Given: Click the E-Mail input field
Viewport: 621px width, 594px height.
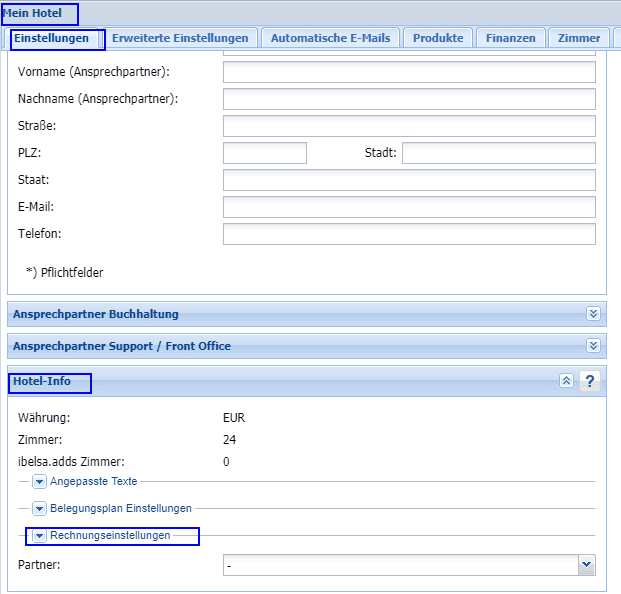Looking at the screenshot, I should coord(409,207).
